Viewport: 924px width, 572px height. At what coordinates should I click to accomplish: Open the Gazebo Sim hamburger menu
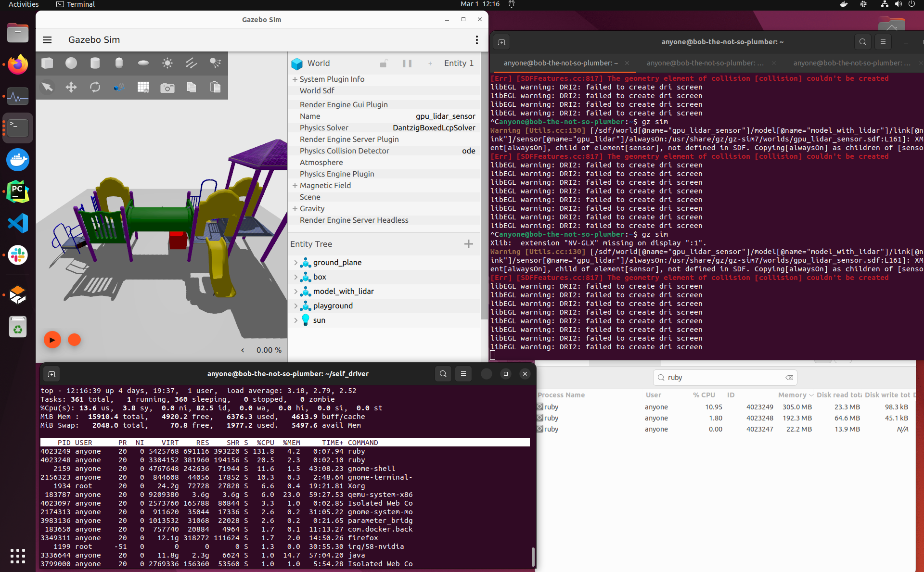point(47,39)
